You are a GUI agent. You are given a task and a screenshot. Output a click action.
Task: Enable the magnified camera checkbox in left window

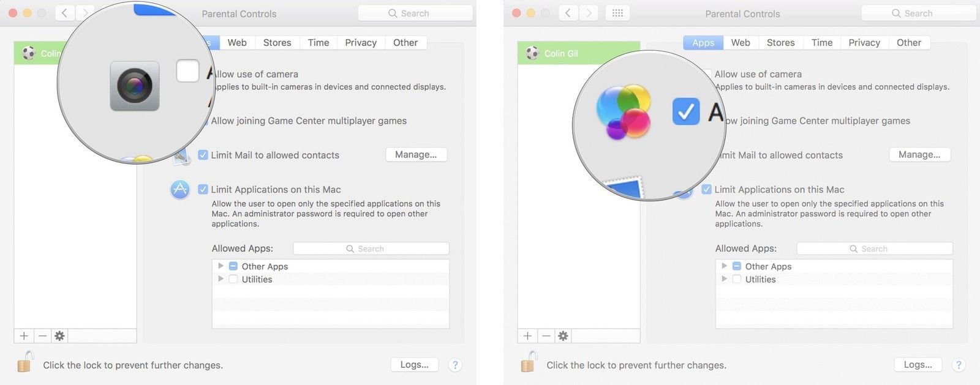187,71
